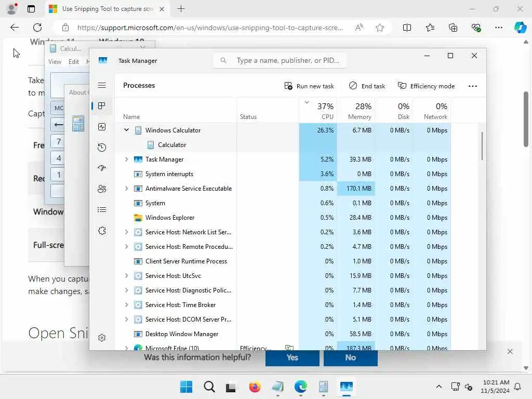Open Edge split screen icon
Screen dimensions: 532x399
pyautogui.click(x=407, y=28)
